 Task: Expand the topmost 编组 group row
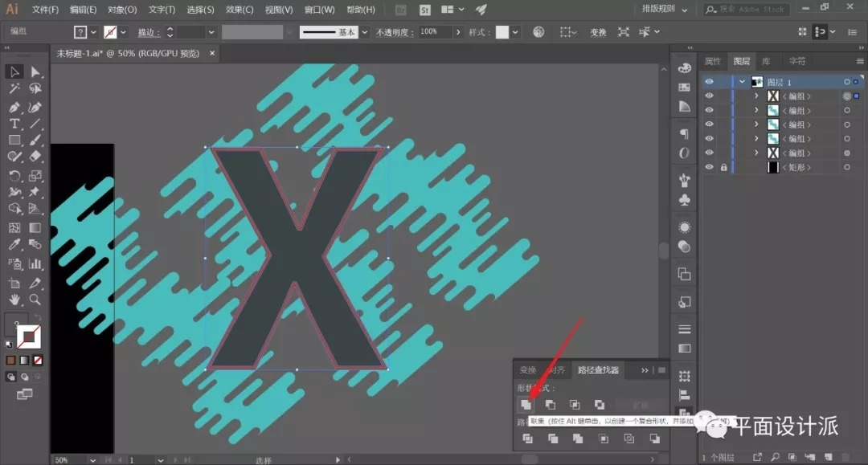click(756, 96)
